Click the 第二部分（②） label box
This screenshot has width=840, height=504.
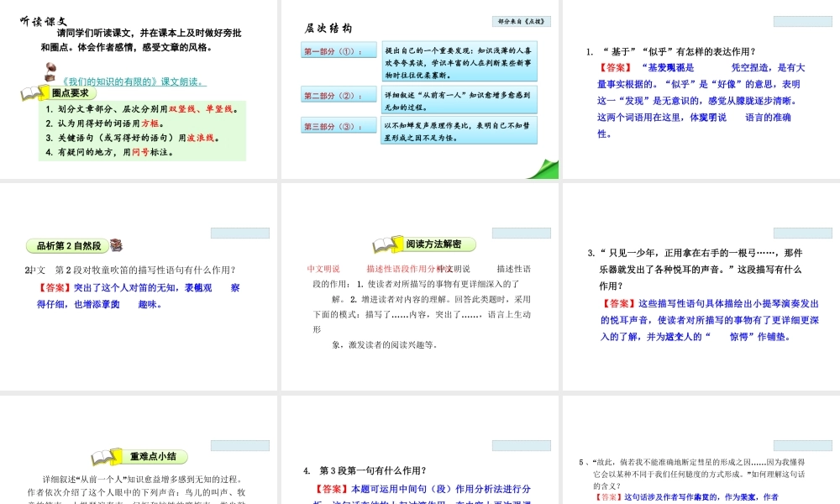click(339, 95)
